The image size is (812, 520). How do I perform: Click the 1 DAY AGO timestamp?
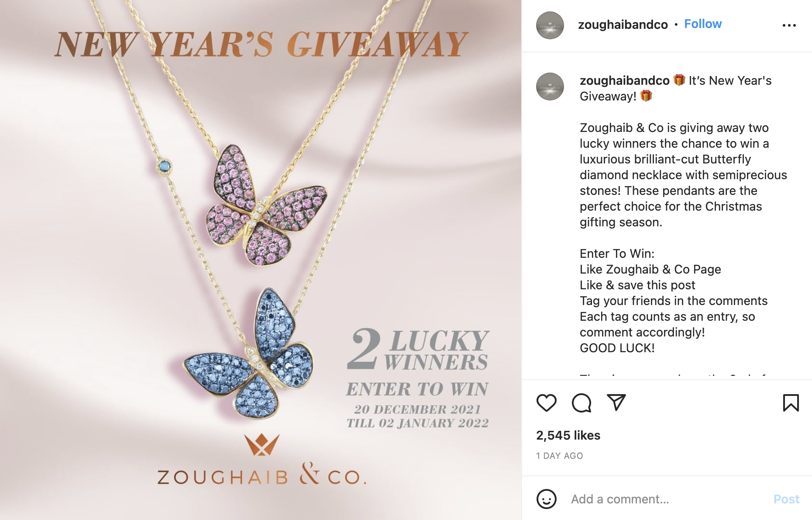(x=560, y=456)
